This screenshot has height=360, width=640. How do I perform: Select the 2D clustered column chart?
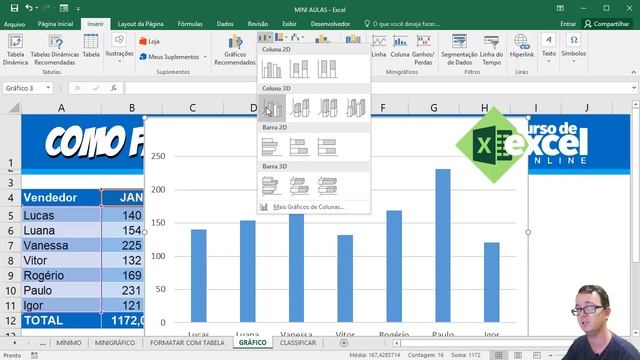pyautogui.click(x=271, y=69)
